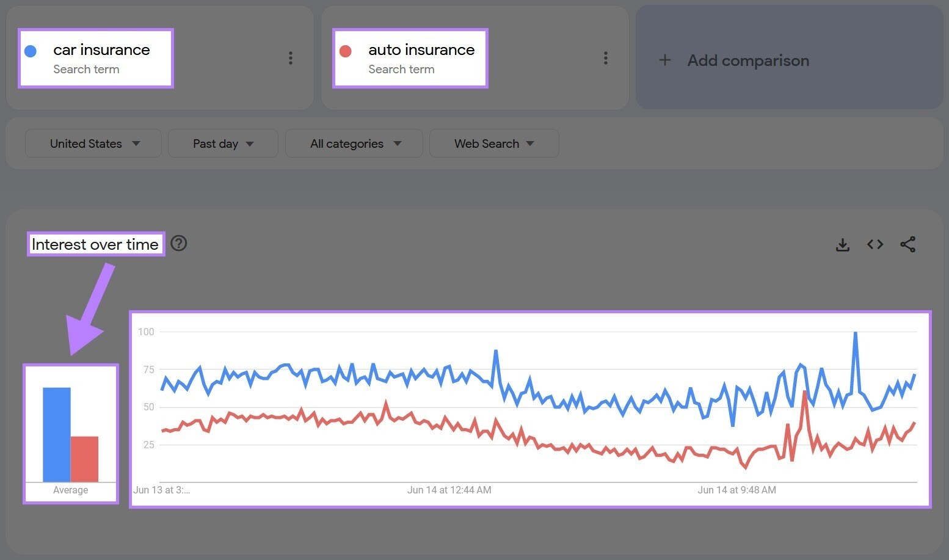The image size is (949, 560).
Task: Open the All categories dropdown
Action: point(354,143)
